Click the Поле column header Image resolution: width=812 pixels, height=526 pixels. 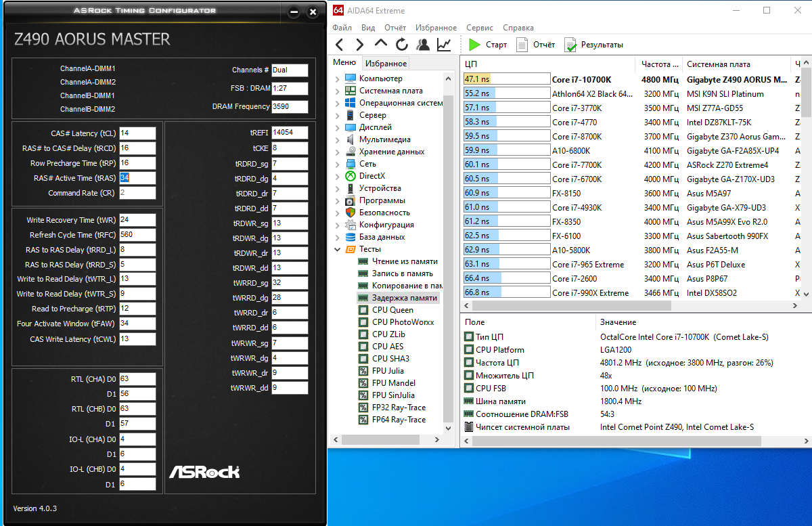pyautogui.click(x=528, y=322)
